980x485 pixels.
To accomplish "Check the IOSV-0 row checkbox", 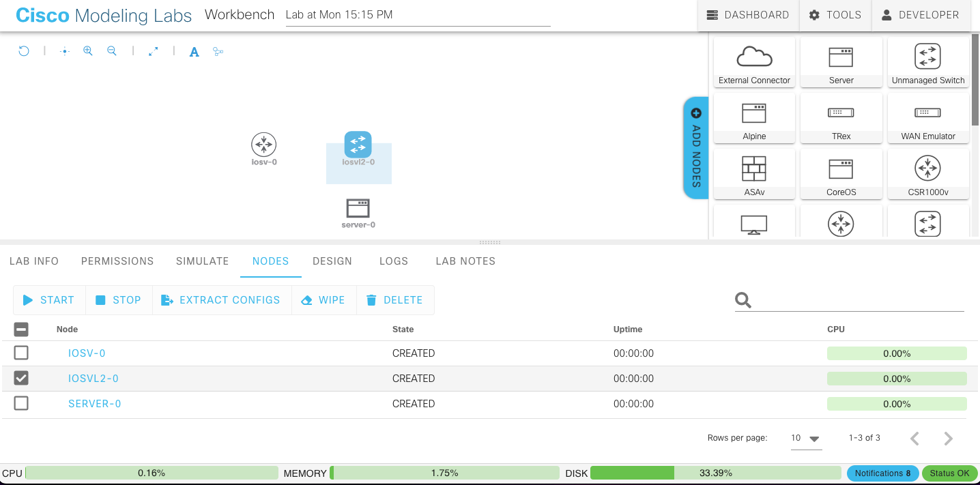I will tap(21, 353).
